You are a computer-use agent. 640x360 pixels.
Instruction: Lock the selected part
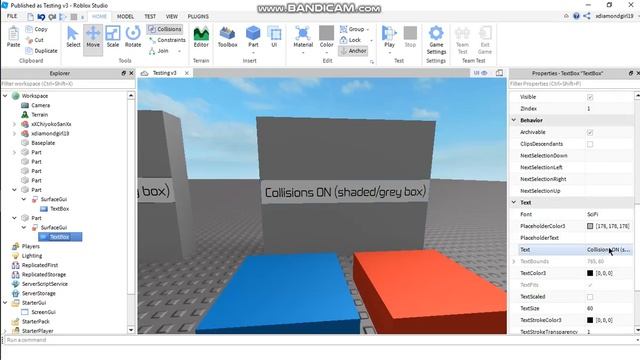click(x=351, y=40)
